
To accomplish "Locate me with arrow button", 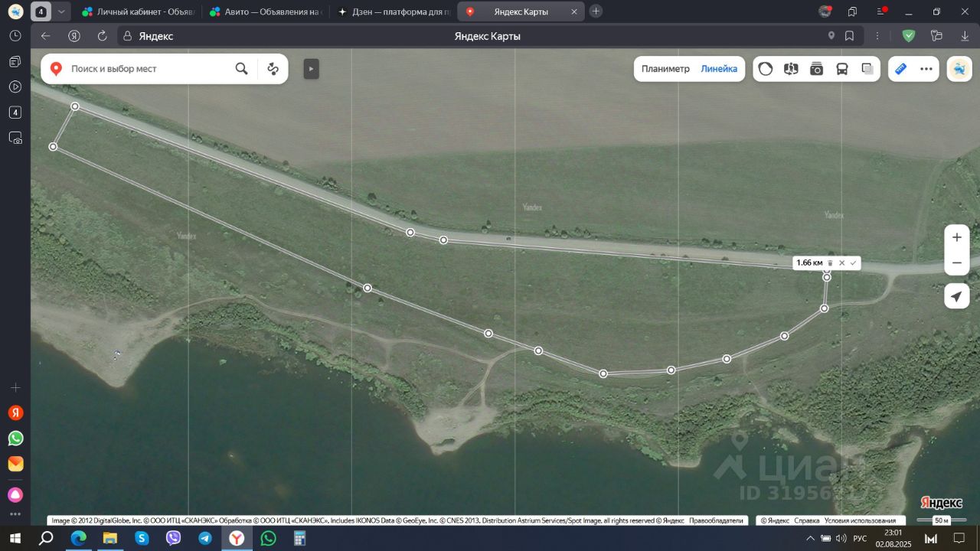I will (957, 296).
